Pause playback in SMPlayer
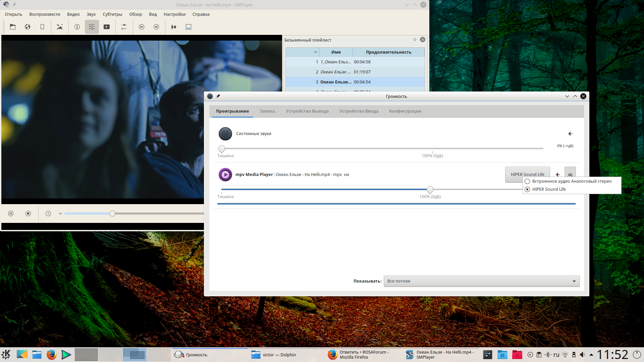This screenshot has height=362, width=644. [11, 214]
